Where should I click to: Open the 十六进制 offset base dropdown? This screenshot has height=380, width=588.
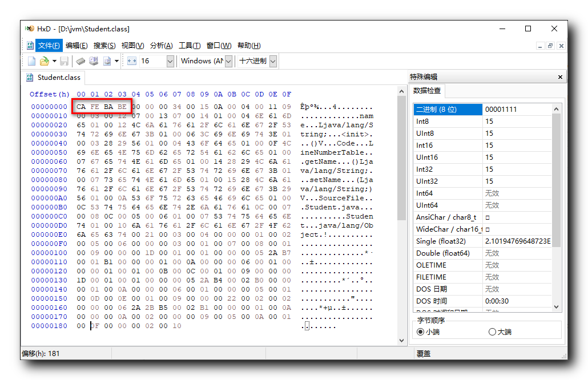(x=273, y=61)
